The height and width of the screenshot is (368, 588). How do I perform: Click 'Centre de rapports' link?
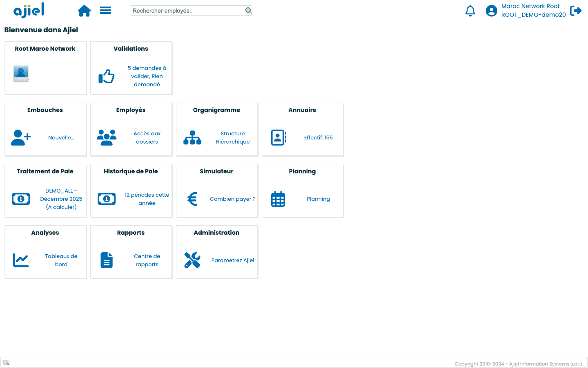tap(147, 260)
